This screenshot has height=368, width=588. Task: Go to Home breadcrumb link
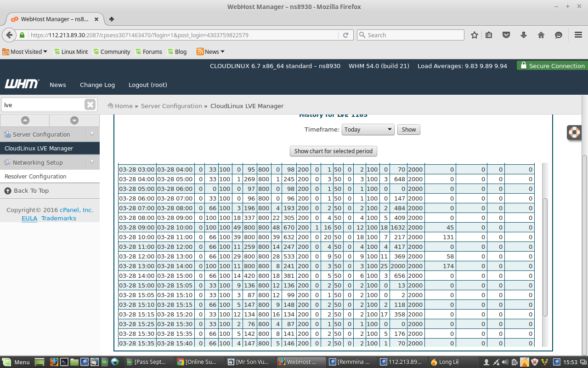pyautogui.click(x=124, y=106)
